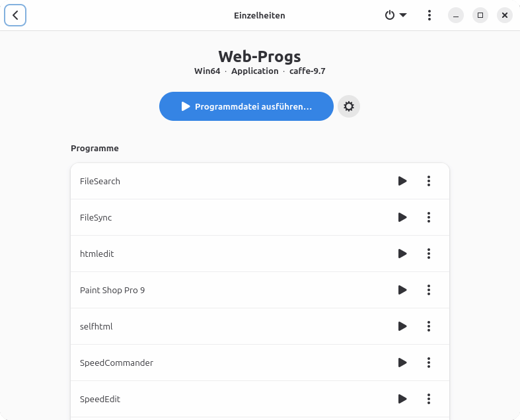Screen dimensions: 520x420
Task: Show more options for FileSync
Action: (x=429, y=217)
